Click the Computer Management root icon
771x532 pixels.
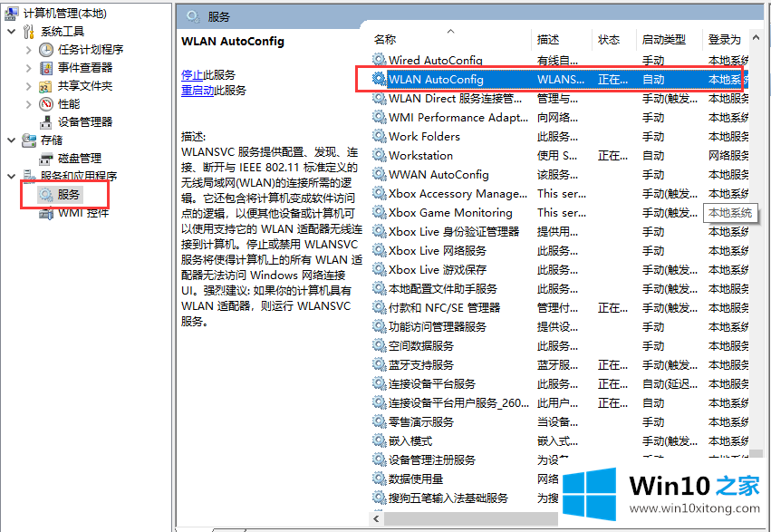point(12,14)
